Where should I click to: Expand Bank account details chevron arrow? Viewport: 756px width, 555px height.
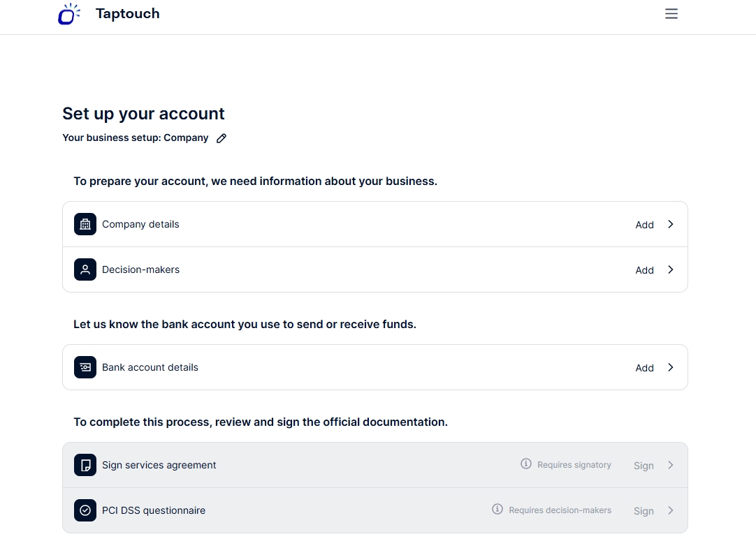(x=671, y=367)
